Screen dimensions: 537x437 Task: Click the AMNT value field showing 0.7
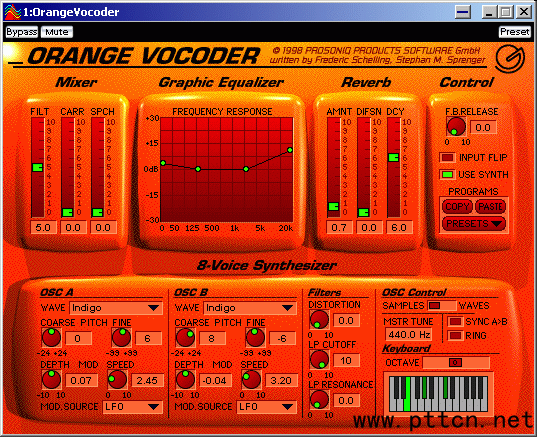339,227
